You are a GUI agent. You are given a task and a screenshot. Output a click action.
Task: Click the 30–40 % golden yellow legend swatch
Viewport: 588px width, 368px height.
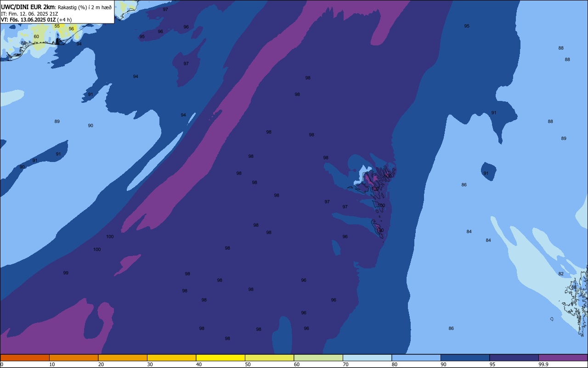click(x=171, y=357)
